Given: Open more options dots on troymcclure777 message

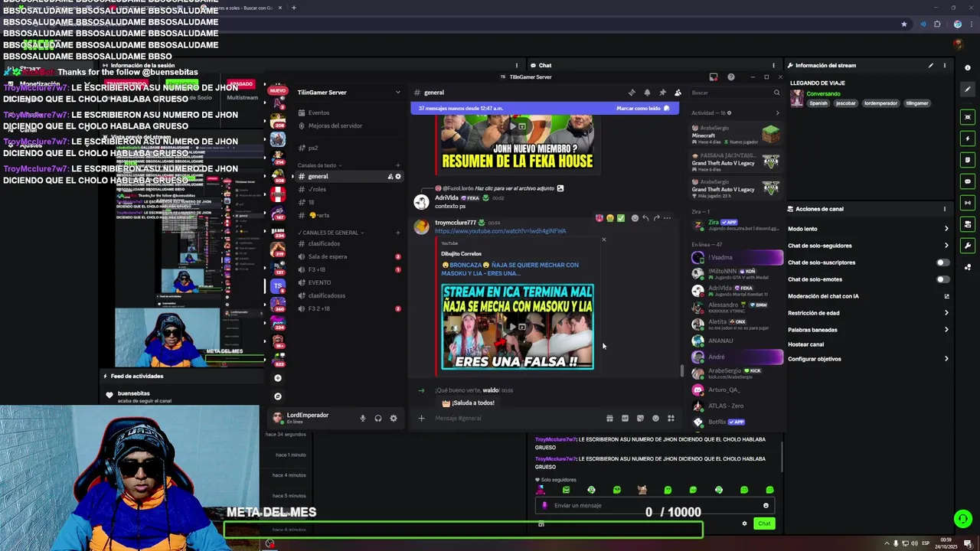Looking at the screenshot, I should tap(667, 218).
